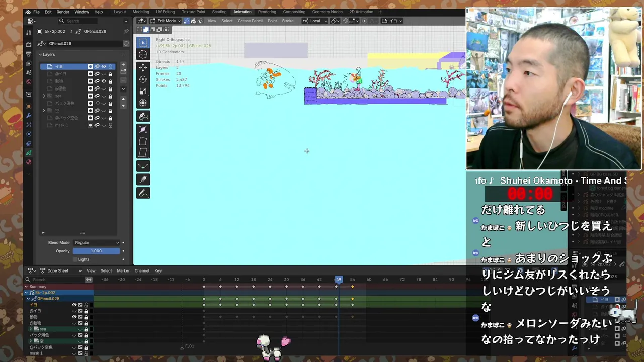Open the World properties tab

point(29,82)
